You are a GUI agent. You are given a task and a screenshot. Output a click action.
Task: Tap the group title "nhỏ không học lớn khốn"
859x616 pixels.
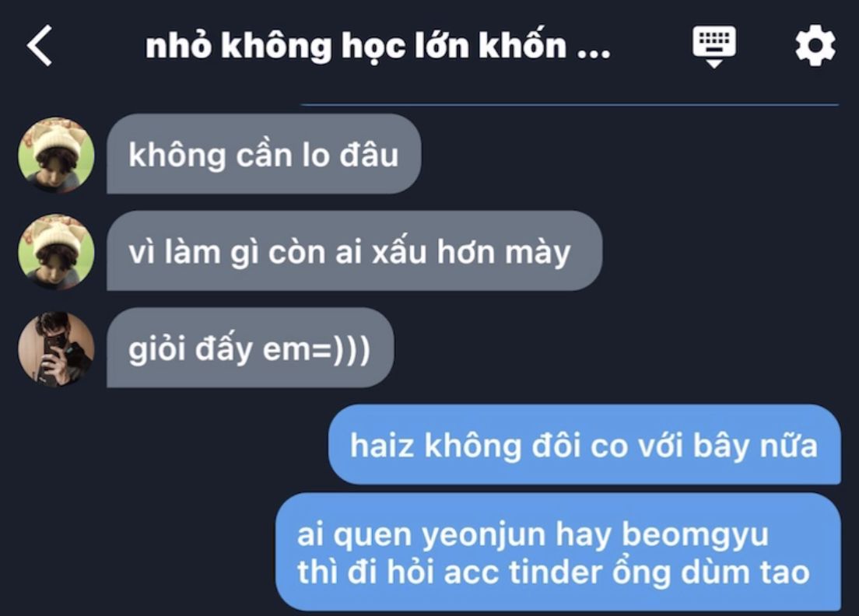coord(356,46)
